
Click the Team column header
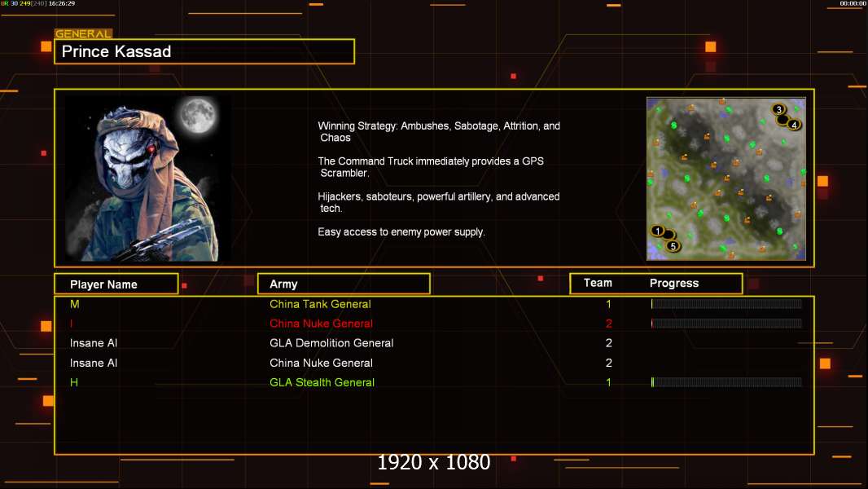tap(598, 283)
